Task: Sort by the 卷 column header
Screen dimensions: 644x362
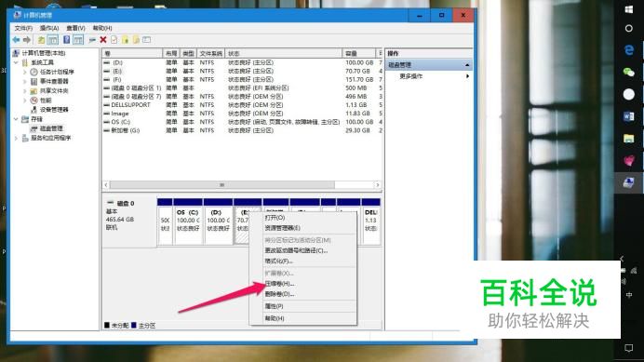Action: click(132, 53)
